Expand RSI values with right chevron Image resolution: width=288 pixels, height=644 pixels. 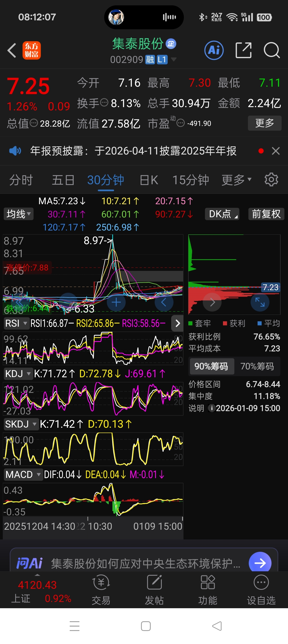pos(177,323)
